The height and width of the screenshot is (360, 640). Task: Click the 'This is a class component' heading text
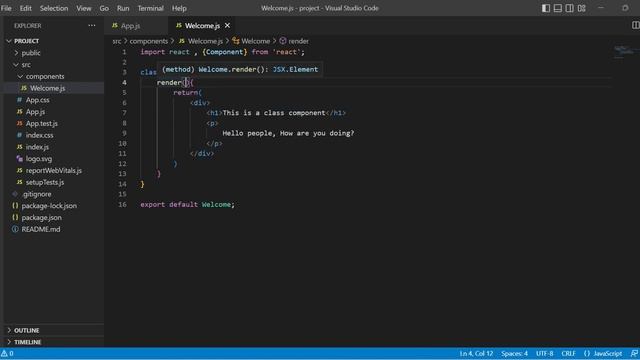pos(274,113)
